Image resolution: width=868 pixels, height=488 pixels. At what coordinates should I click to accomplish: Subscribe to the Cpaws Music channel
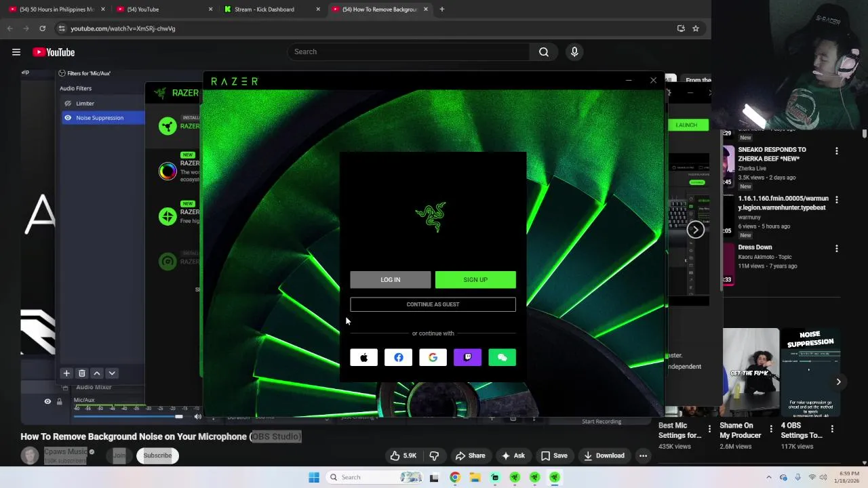tap(157, 455)
